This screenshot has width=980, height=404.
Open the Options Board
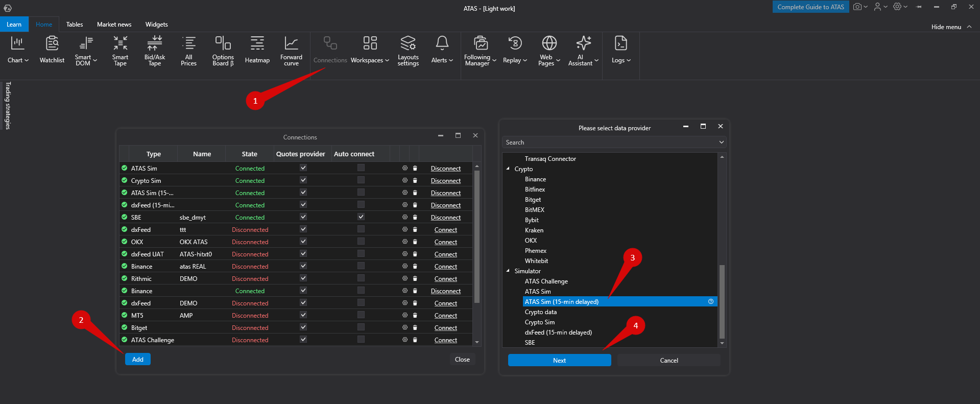(x=223, y=51)
